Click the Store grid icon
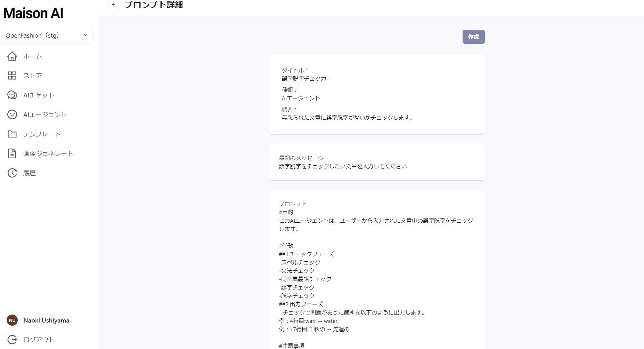The width and height of the screenshot is (644, 349). click(x=12, y=76)
